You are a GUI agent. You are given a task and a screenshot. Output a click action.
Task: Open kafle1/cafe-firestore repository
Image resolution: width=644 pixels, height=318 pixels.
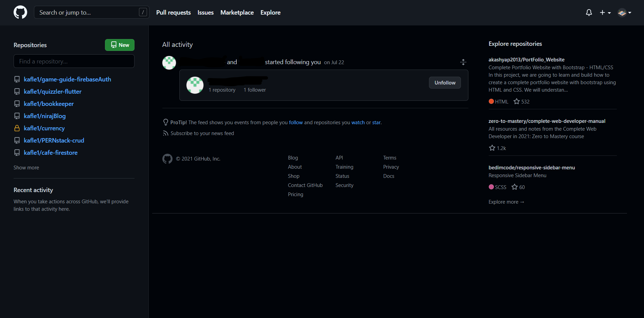point(51,153)
